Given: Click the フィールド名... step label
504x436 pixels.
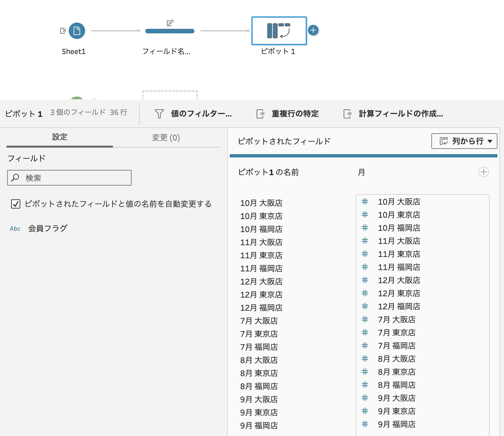Looking at the screenshot, I should (166, 51).
